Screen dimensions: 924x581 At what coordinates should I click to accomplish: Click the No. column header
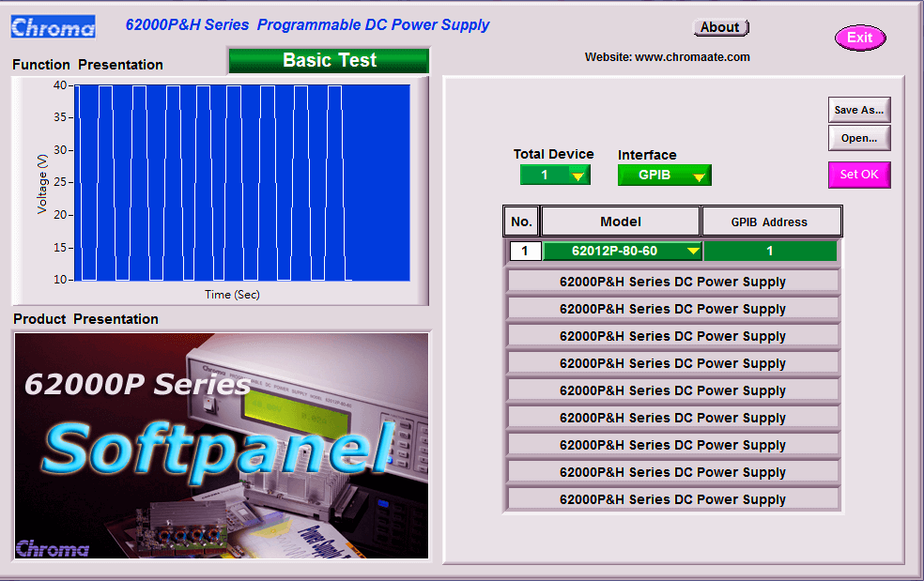pyautogui.click(x=521, y=222)
